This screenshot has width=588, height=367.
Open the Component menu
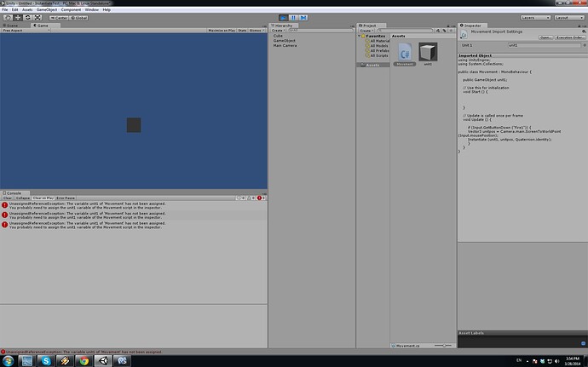pyautogui.click(x=71, y=9)
